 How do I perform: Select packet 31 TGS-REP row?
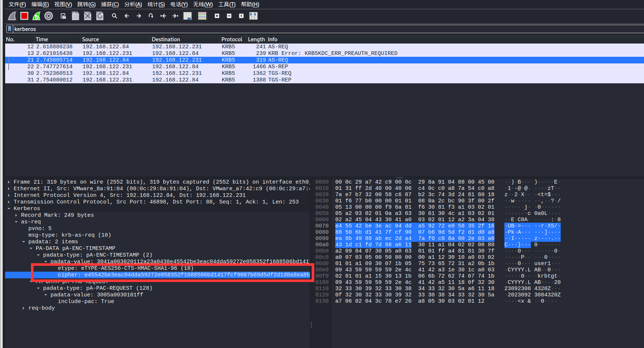point(324,80)
